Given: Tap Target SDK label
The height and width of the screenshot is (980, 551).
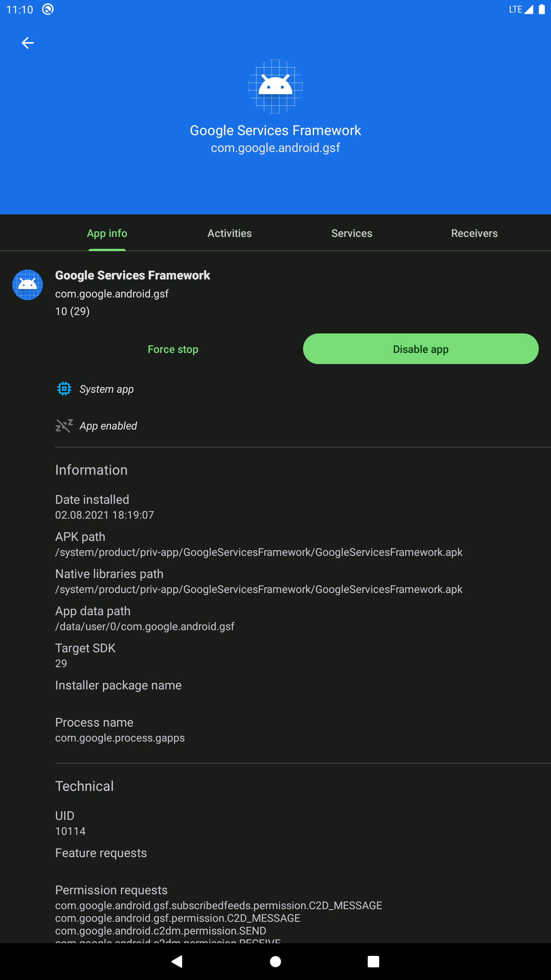Looking at the screenshot, I should [85, 648].
